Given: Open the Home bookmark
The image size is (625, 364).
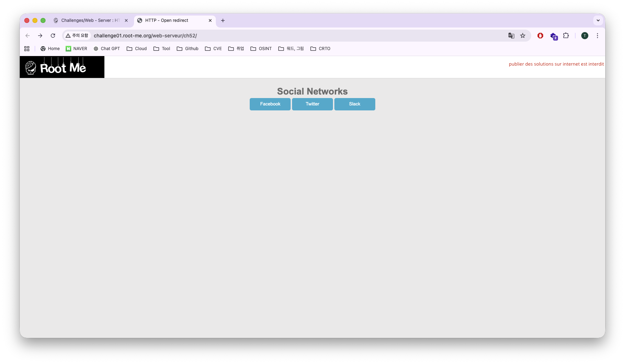Looking at the screenshot, I should pos(50,49).
